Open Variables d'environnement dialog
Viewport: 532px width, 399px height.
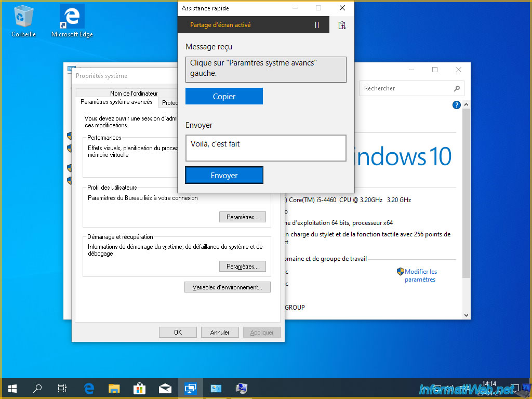tap(228, 287)
